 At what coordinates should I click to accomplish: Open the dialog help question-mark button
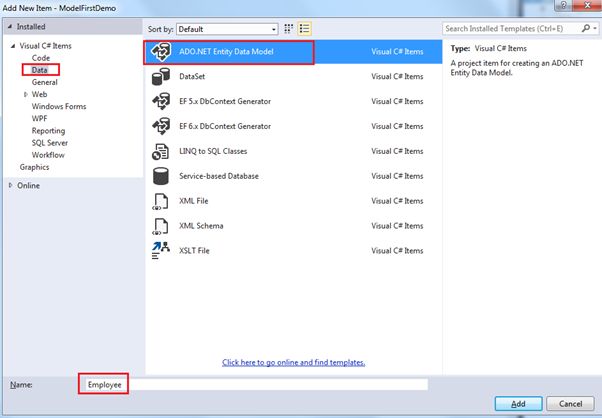[563, 5]
